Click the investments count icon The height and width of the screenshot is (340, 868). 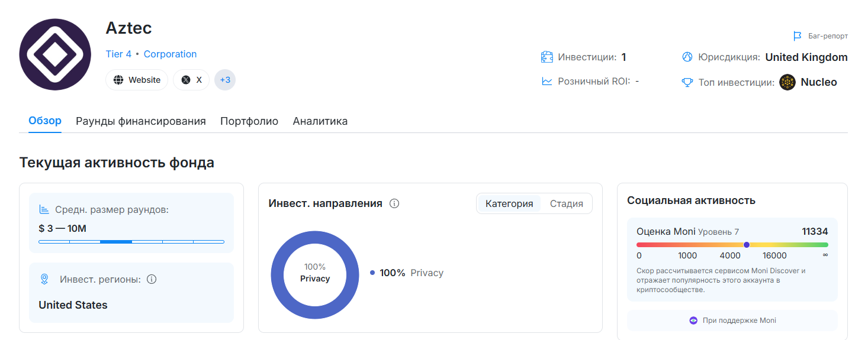(546, 57)
